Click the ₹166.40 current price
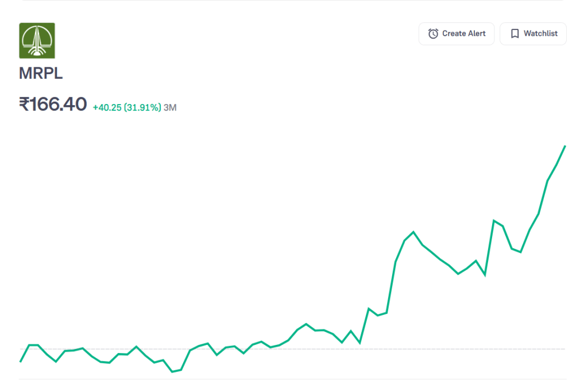 coord(53,105)
